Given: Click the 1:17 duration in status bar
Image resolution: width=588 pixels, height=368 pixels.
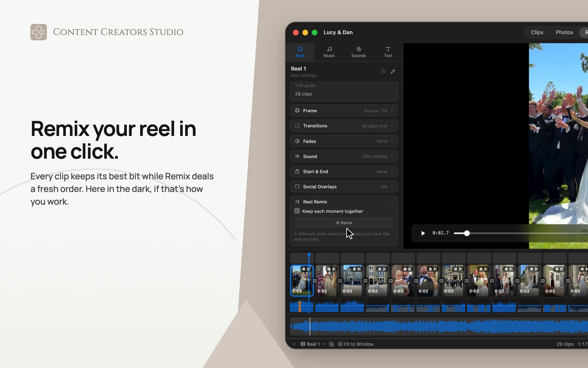Looking at the screenshot, I should coord(582,344).
